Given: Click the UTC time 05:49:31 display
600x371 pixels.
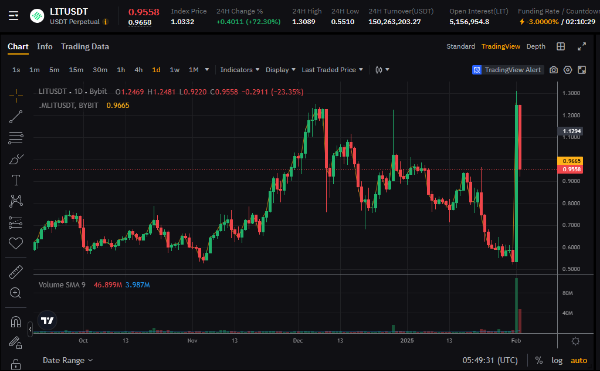Looking at the screenshot, I should [x=490, y=360].
